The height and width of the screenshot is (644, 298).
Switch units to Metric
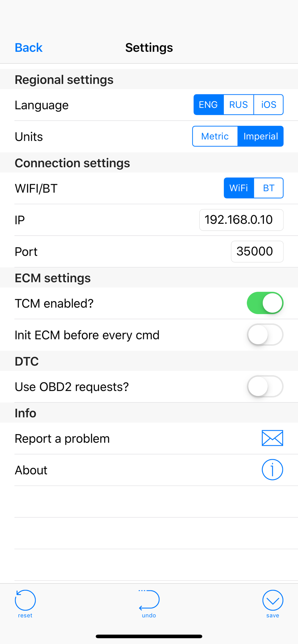215,136
